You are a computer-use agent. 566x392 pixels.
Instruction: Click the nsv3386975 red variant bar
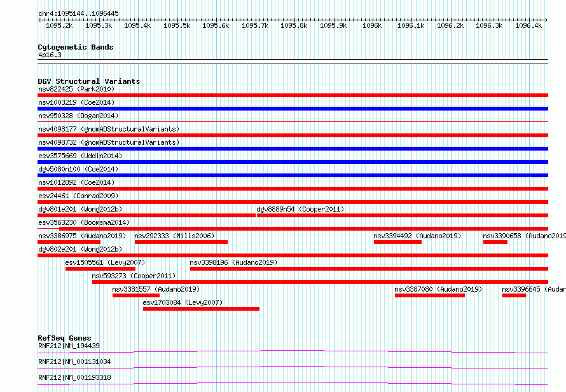[x=69, y=242]
